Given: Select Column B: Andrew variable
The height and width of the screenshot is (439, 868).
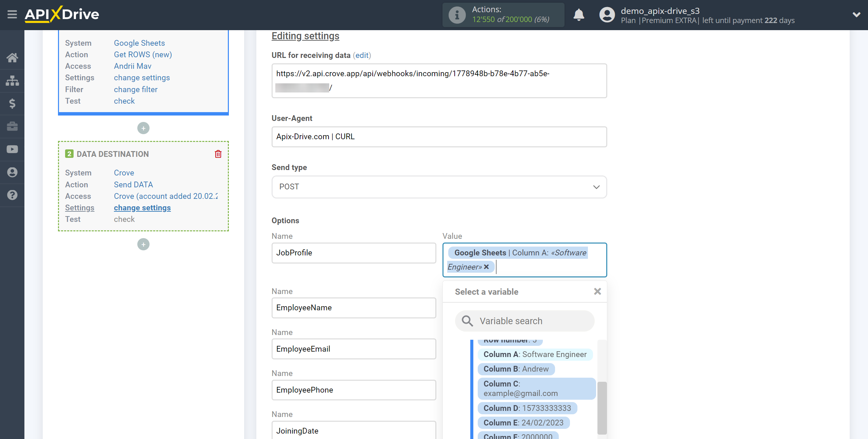Looking at the screenshot, I should [x=516, y=369].
